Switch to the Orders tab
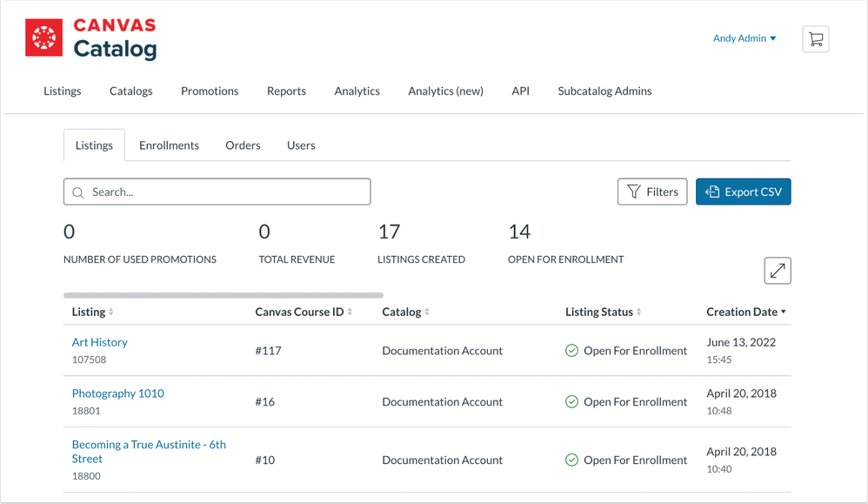Image resolution: width=868 pixels, height=504 pixels. click(x=243, y=145)
